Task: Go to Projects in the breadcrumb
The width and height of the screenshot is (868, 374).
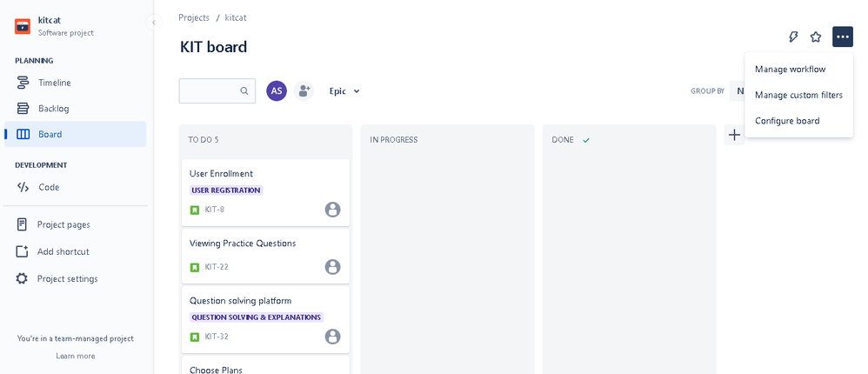Action: tap(194, 17)
